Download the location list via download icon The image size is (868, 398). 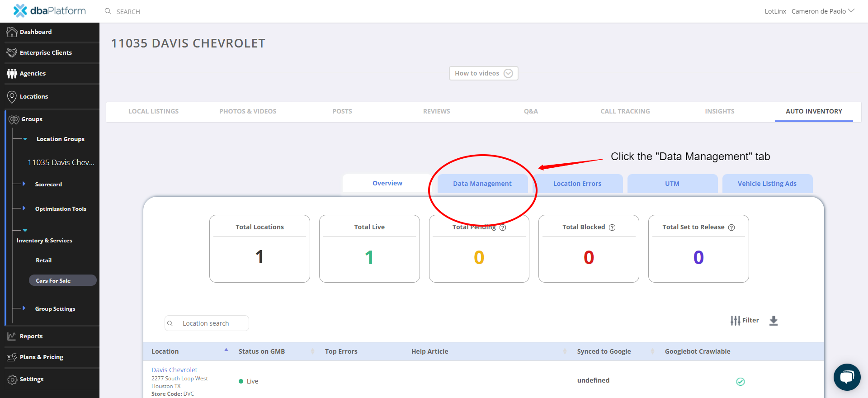coord(774,321)
